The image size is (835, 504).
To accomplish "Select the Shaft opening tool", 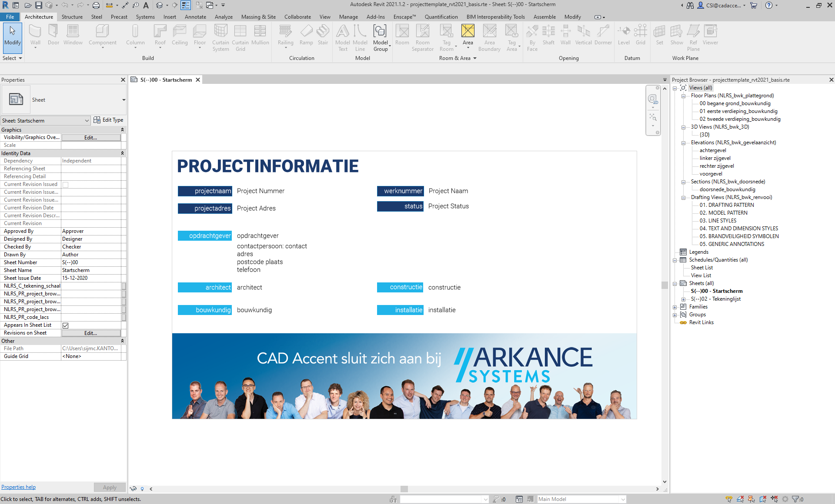I will tap(548, 36).
